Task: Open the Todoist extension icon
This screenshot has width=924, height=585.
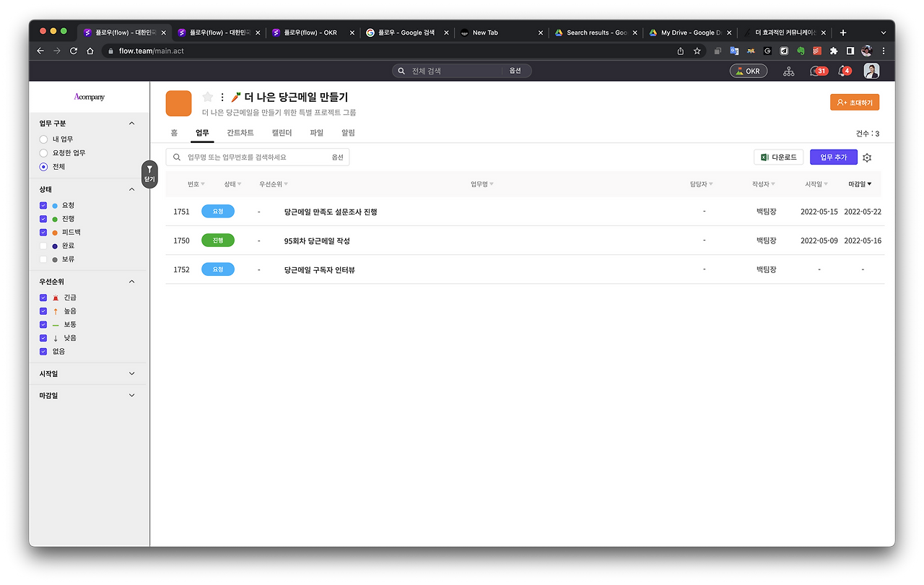Action: pos(817,51)
